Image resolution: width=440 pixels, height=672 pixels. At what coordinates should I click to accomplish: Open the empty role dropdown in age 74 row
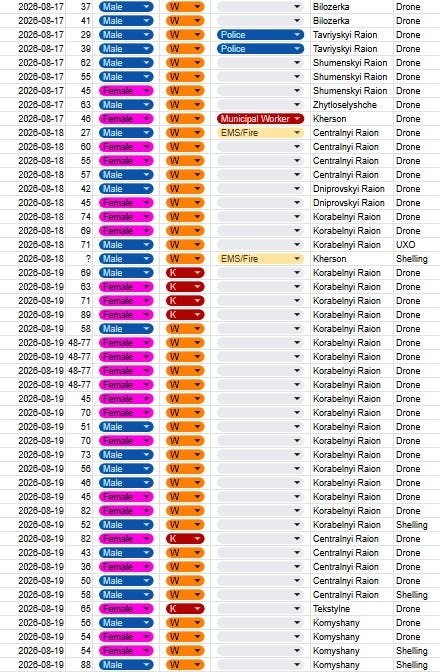(x=260, y=217)
